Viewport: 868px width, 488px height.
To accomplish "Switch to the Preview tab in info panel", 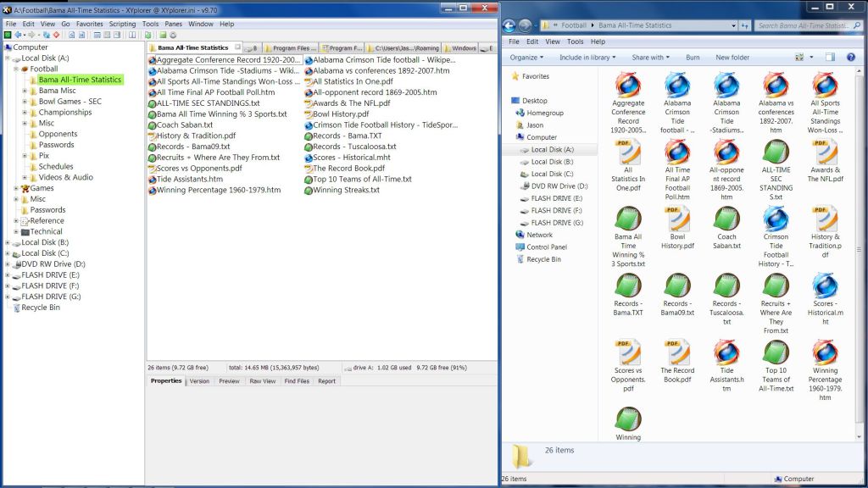I will 229,381.
